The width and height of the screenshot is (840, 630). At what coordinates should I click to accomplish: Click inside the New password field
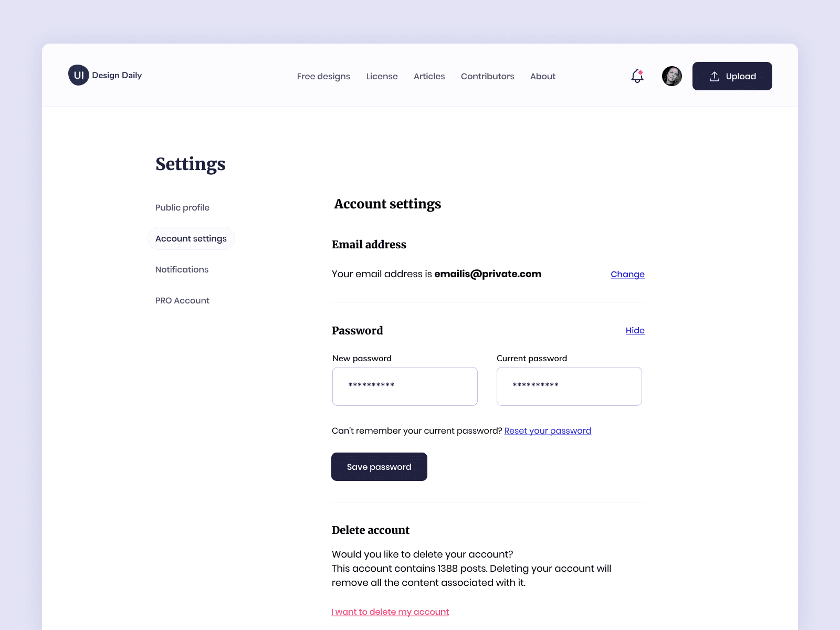(404, 386)
